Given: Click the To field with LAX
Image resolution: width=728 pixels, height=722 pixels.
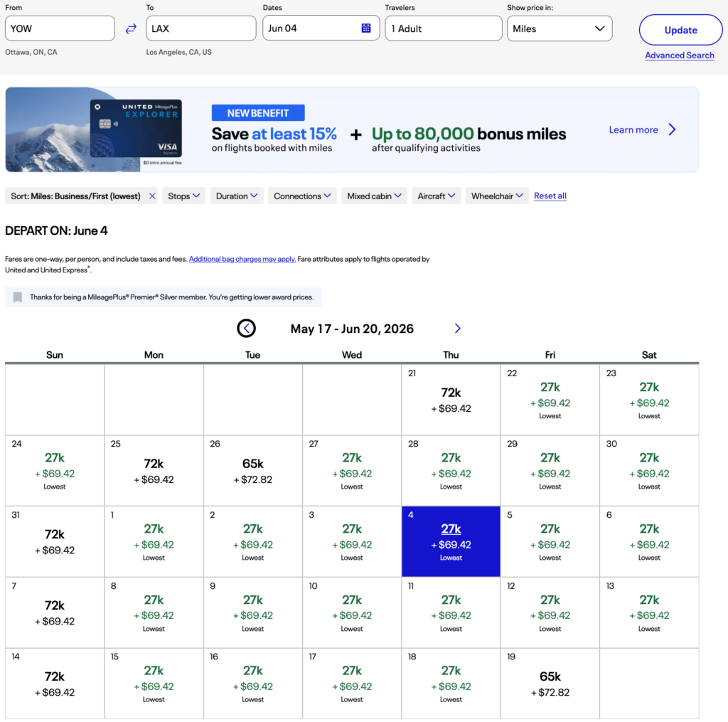Looking at the screenshot, I should tap(201, 28).
